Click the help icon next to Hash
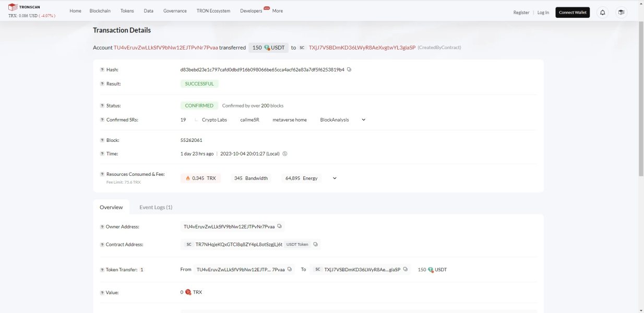The image size is (644, 313). point(102,69)
